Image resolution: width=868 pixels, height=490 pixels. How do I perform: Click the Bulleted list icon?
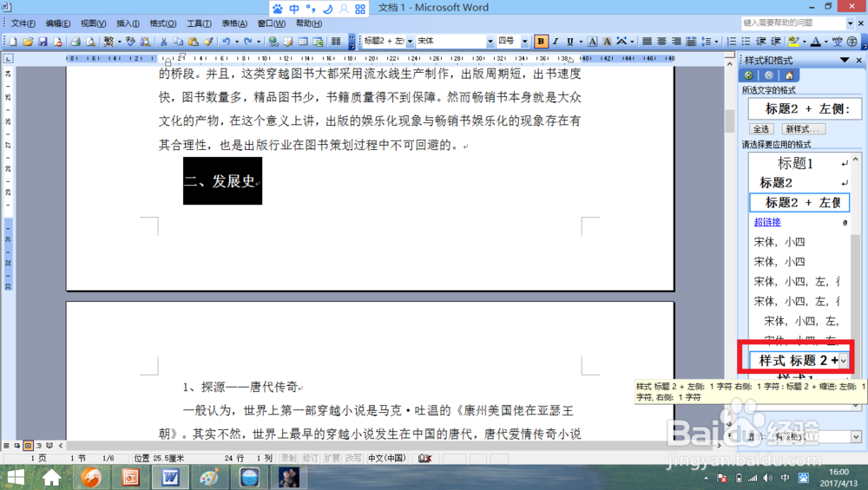[746, 42]
